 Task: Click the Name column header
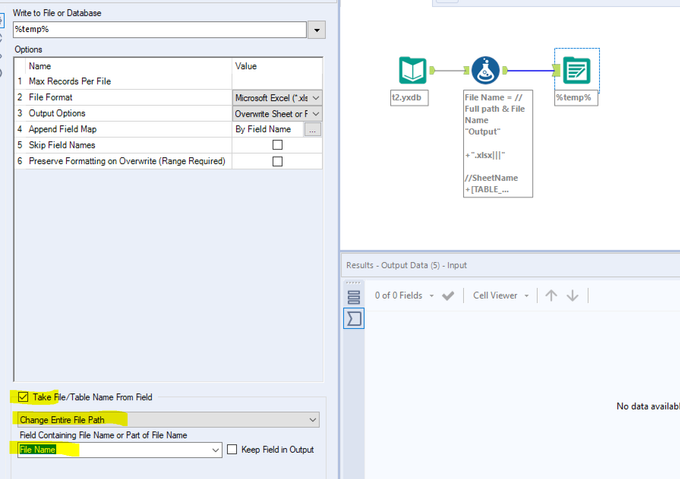pos(39,66)
